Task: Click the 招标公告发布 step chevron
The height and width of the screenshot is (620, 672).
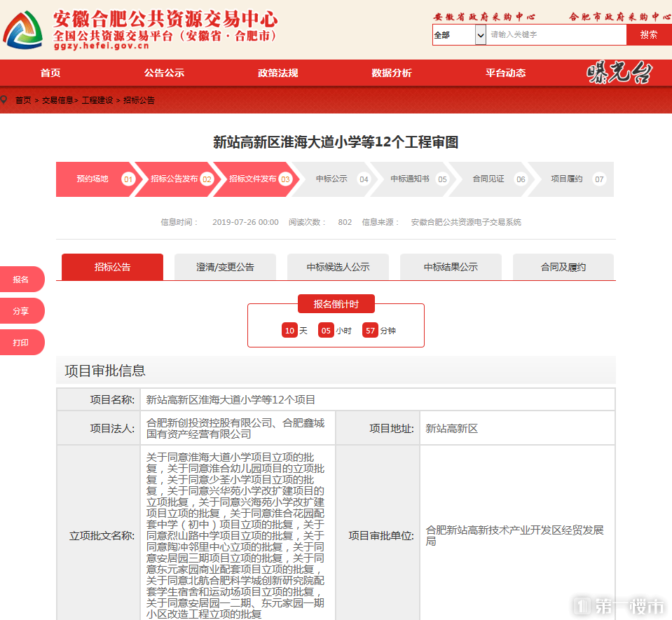Action: pos(175,179)
